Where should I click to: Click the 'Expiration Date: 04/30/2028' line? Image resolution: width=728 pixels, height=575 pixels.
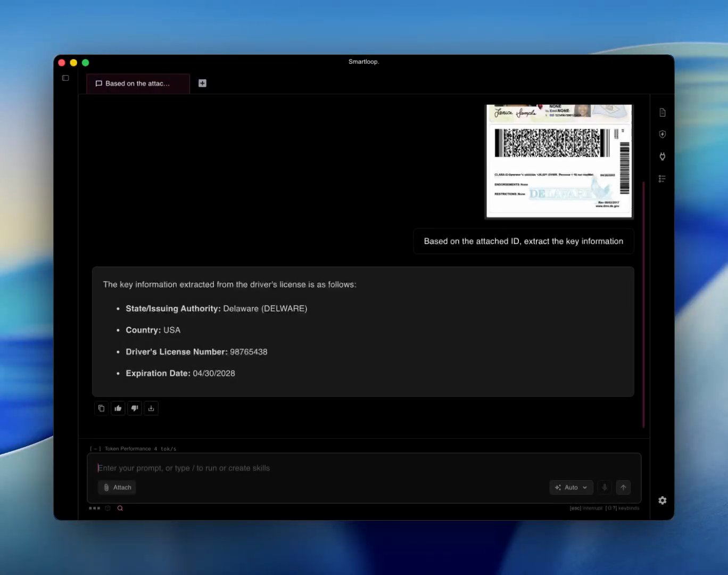[180, 373]
